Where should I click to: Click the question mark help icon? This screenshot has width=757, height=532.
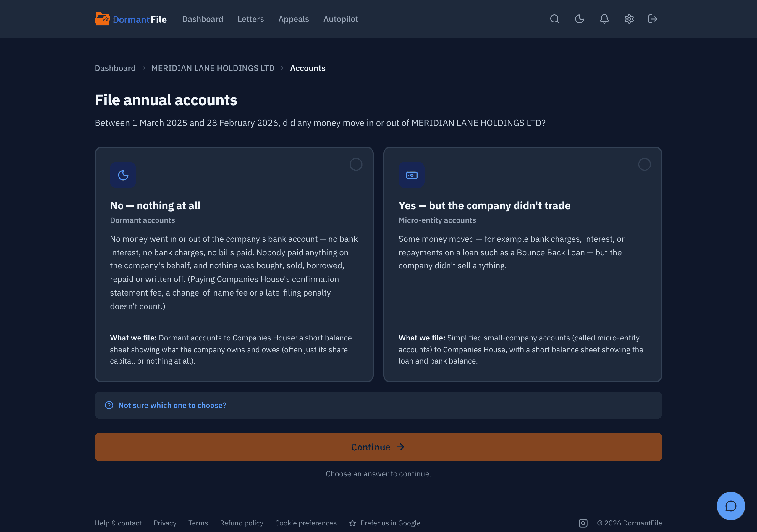(x=109, y=405)
